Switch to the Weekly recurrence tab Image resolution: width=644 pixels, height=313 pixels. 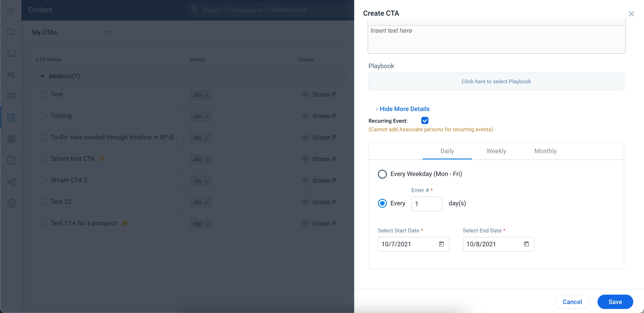[496, 151]
